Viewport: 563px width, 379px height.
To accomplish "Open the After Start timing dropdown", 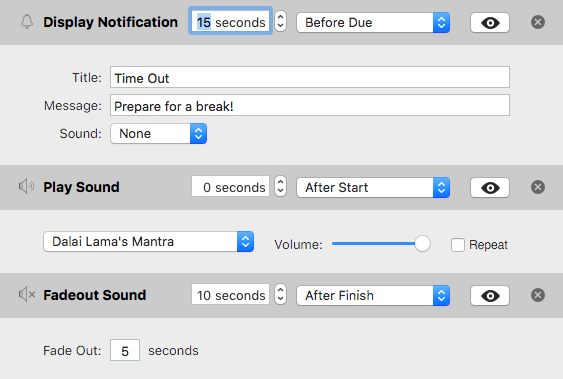I will coord(373,187).
